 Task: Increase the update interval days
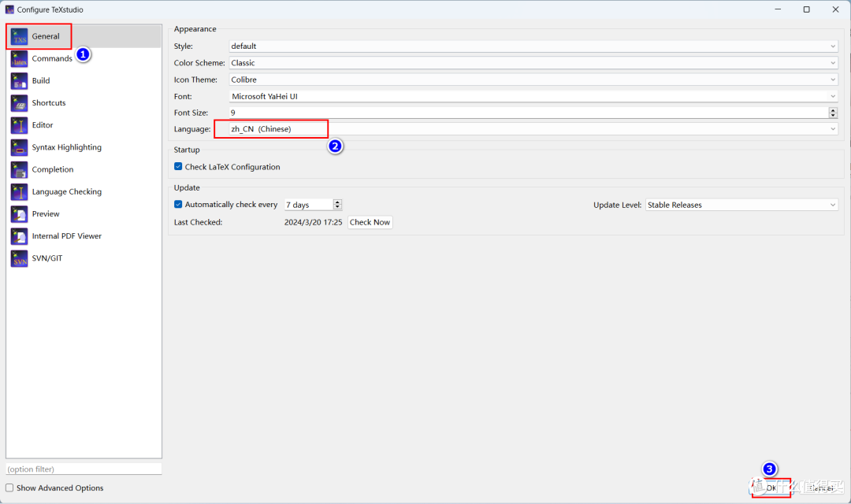tap(337, 202)
